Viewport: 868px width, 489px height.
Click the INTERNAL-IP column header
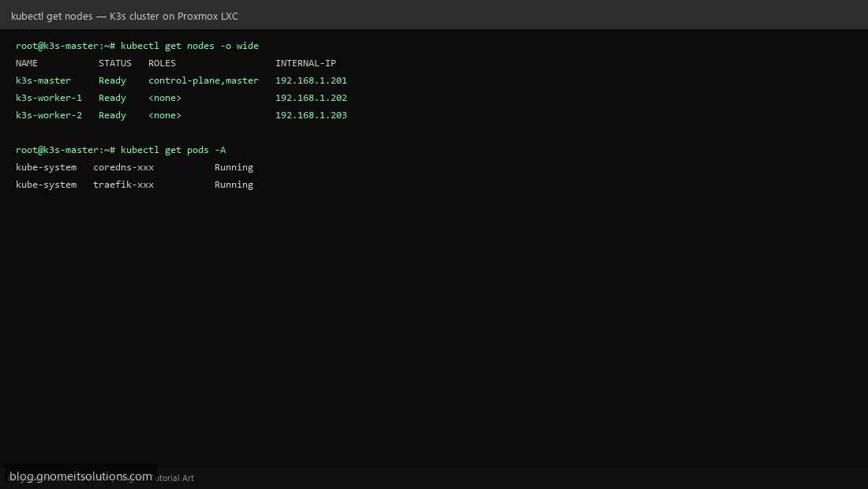click(x=305, y=63)
